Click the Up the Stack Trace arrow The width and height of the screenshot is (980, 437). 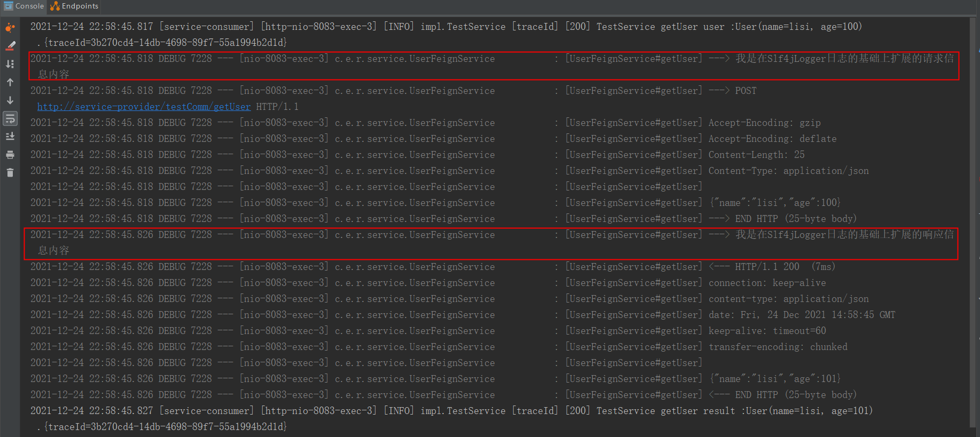click(10, 82)
